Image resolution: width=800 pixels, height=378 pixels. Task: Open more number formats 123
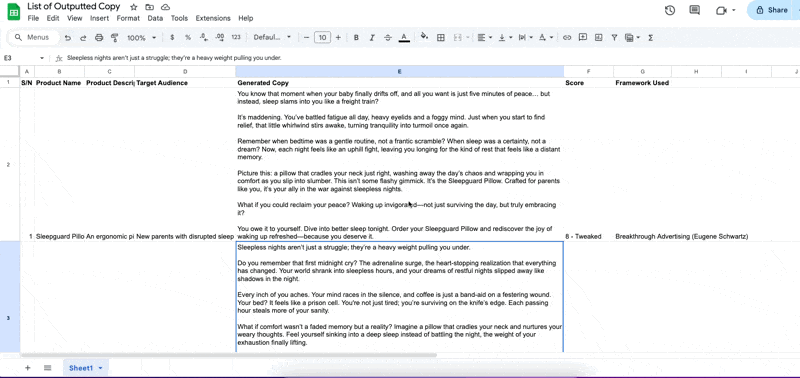click(x=236, y=38)
